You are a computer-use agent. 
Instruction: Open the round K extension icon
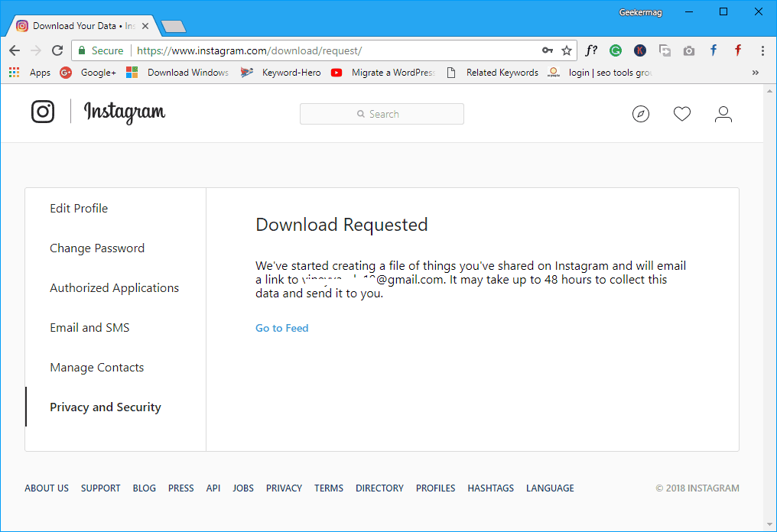point(640,50)
